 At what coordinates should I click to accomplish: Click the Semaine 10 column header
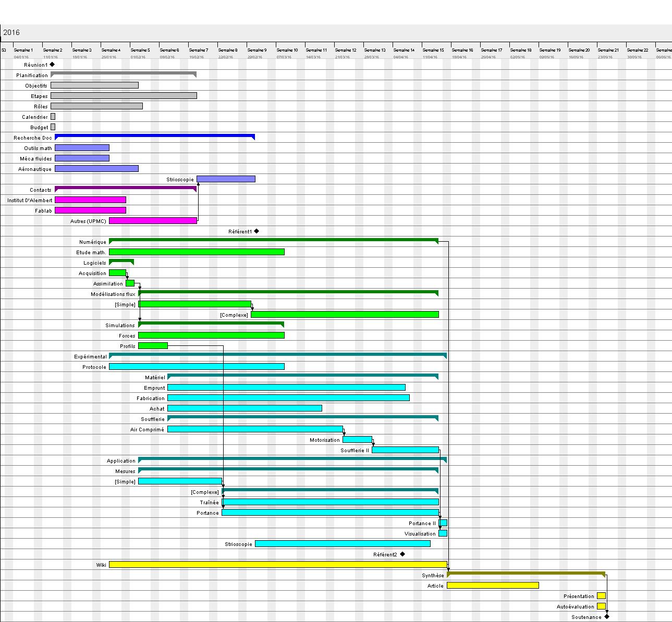pyautogui.click(x=287, y=51)
